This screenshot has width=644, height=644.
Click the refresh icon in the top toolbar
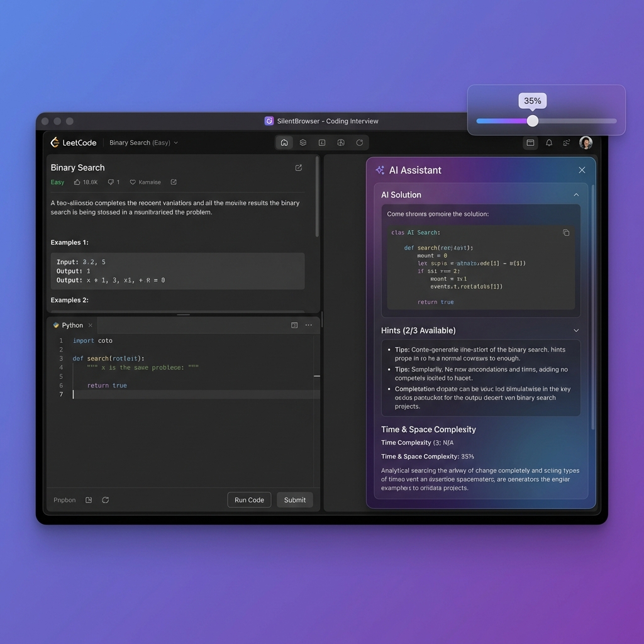coord(359,143)
